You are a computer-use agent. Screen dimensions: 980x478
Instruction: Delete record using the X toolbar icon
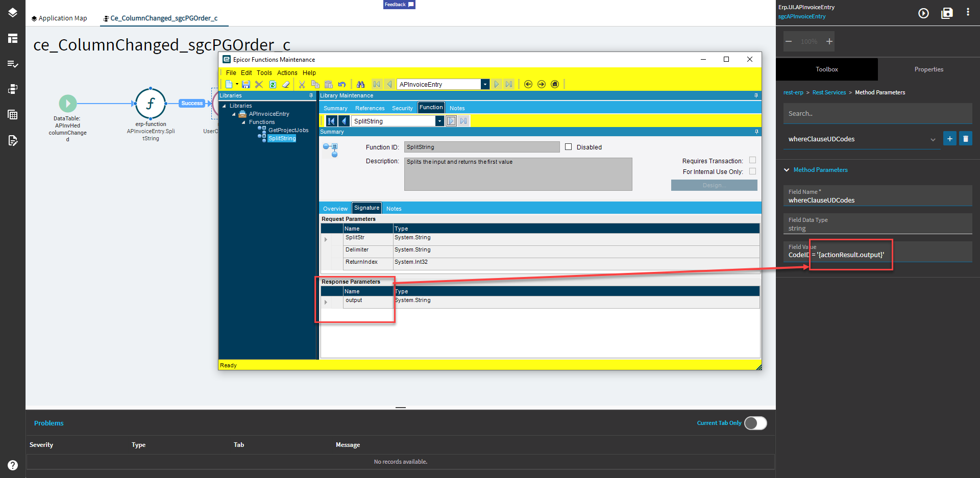pos(259,84)
